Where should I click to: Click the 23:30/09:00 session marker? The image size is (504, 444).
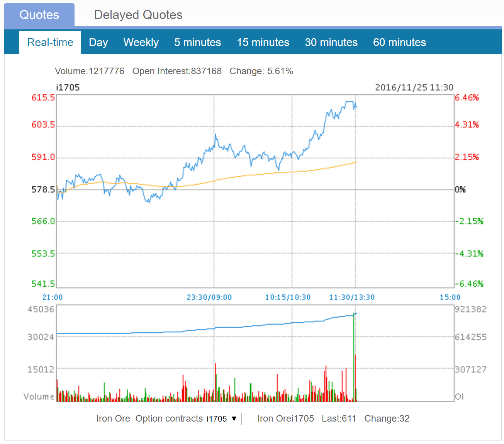tap(209, 297)
